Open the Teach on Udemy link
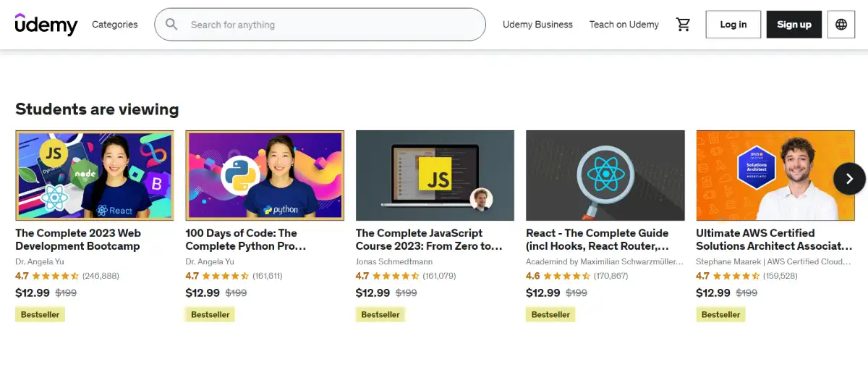 coord(624,25)
